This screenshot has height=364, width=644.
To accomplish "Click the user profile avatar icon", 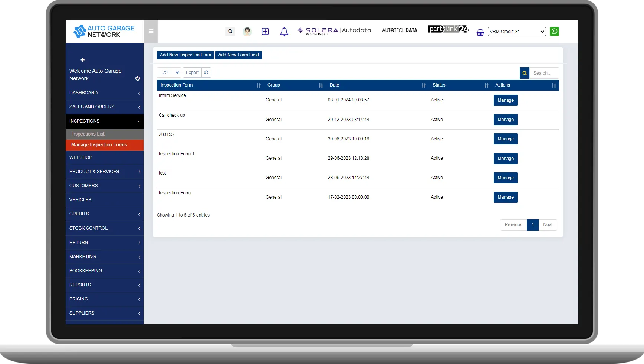I will tap(247, 31).
